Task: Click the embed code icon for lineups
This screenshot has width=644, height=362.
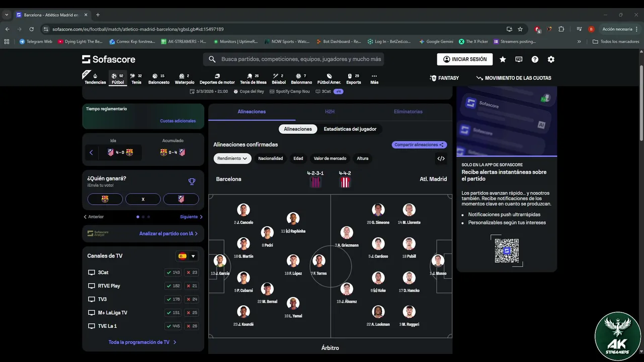Action: tap(441, 158)
